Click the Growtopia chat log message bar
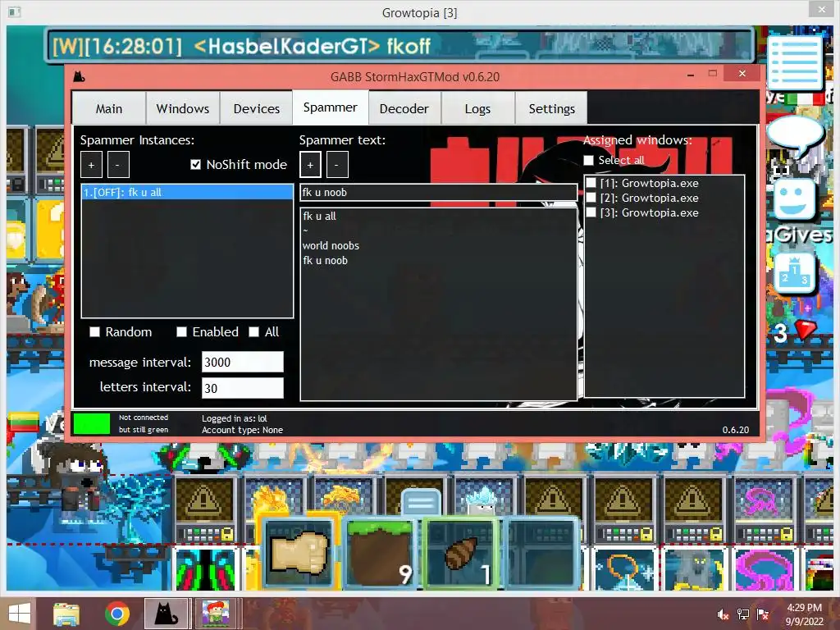Image resolution: width=840 pixels, height=630 pixels. point(399,46)
